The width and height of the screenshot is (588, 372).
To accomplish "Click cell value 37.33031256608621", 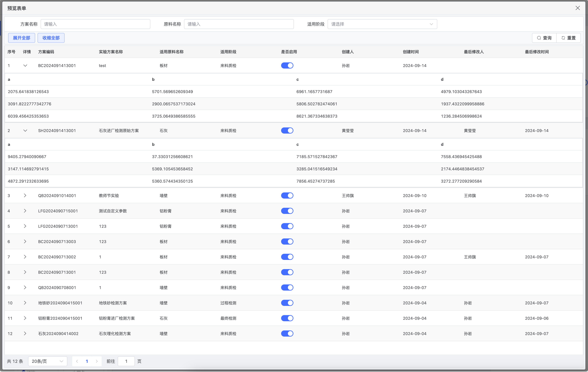I will (172, 157).
